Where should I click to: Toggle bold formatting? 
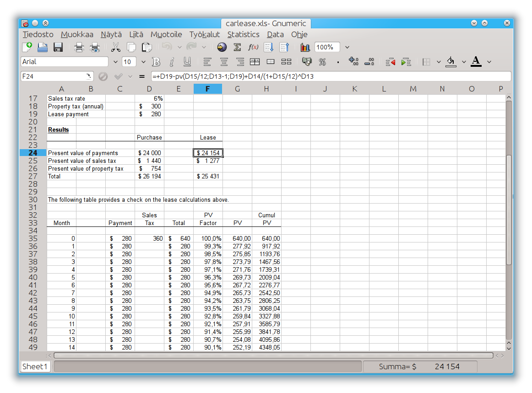[x=156, y=62]
